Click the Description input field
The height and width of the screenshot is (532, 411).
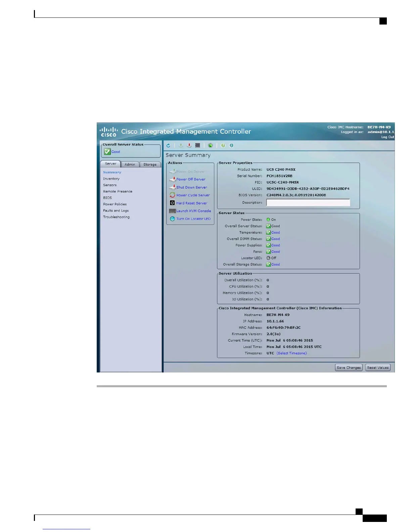(308, 203)
